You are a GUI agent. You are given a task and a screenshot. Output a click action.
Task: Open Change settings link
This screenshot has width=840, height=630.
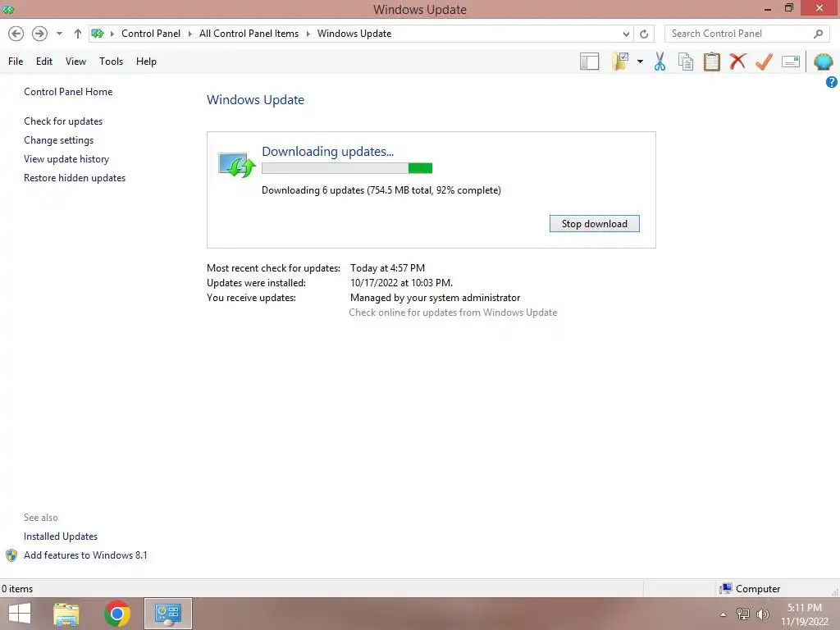58,139
